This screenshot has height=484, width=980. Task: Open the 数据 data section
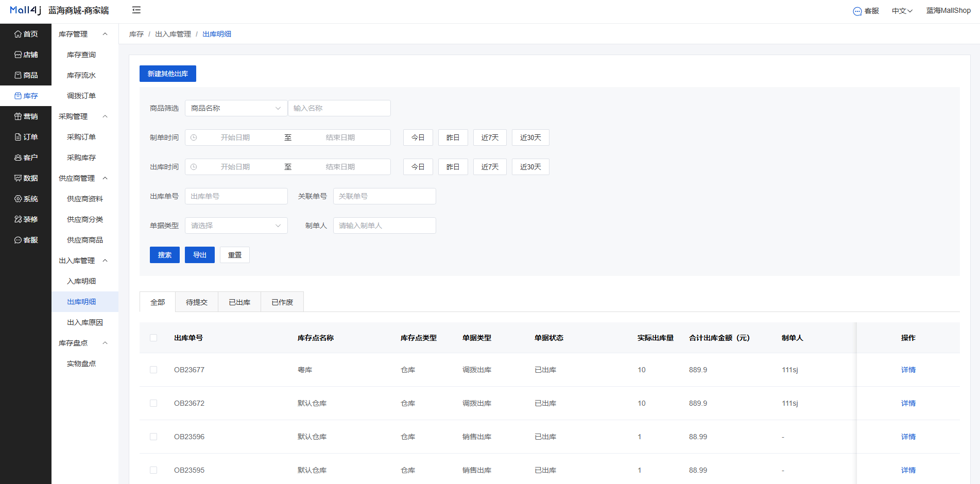tap(26, 178)
